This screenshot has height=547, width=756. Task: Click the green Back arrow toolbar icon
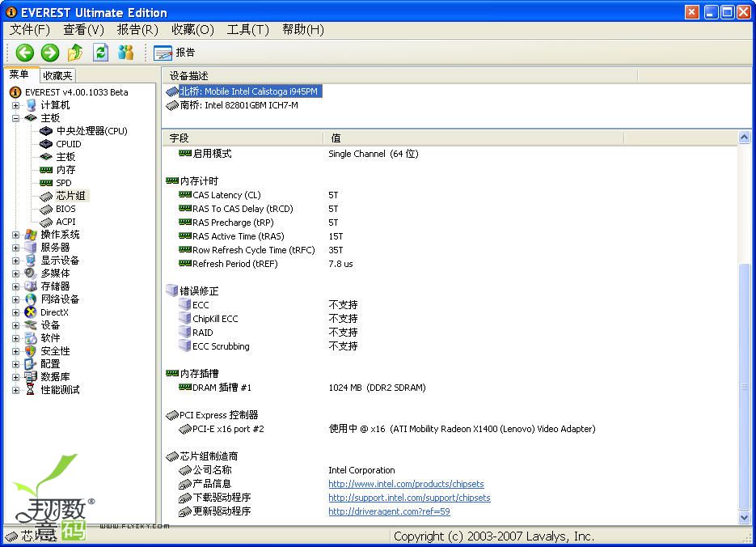click(x=25, y=53)
